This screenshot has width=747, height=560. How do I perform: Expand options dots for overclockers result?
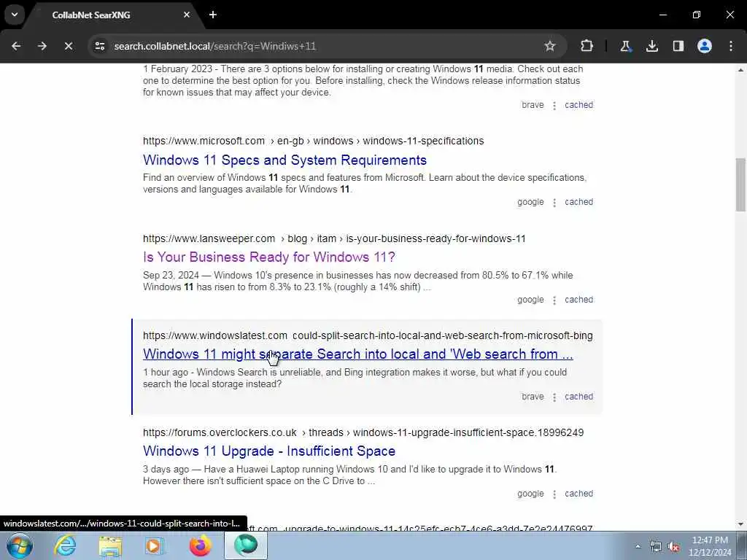coord(554,495)
